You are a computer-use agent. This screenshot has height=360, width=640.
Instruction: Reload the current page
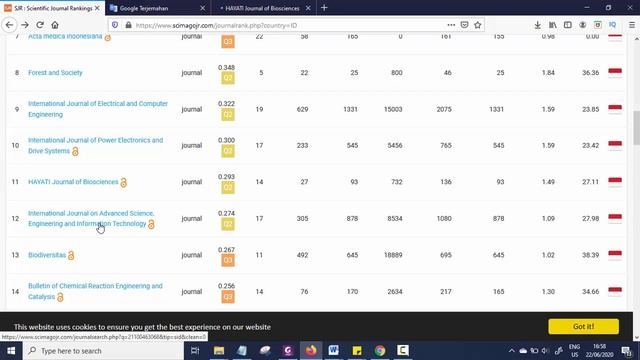pyautogui.click(x=40, y=25)
